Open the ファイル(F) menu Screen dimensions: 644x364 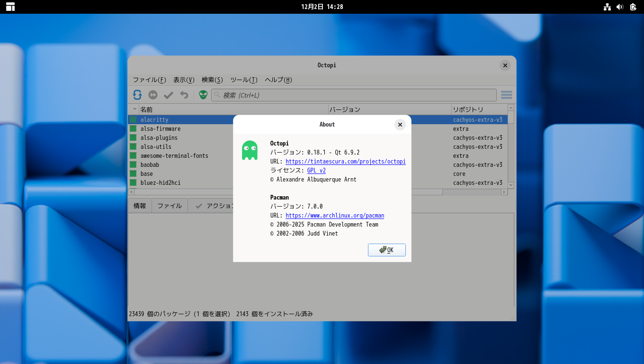click(149, 80)
